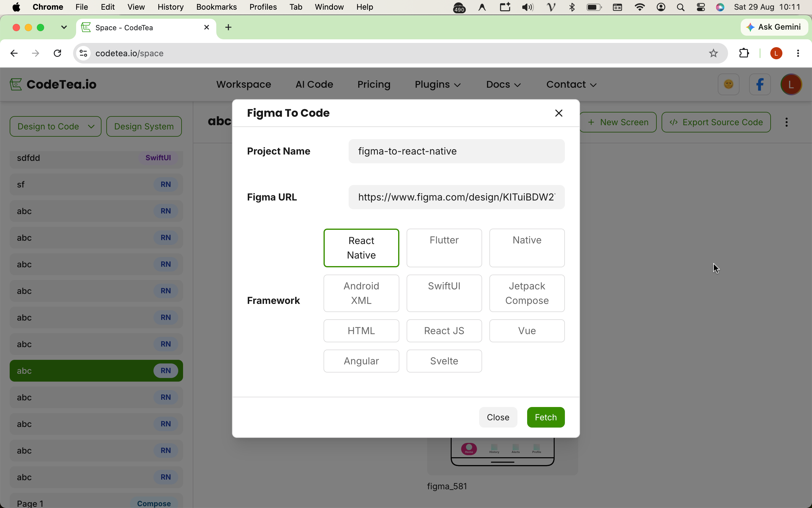Go back in Chrome
This screenshot has height=508, width=812.
[14, 53]
